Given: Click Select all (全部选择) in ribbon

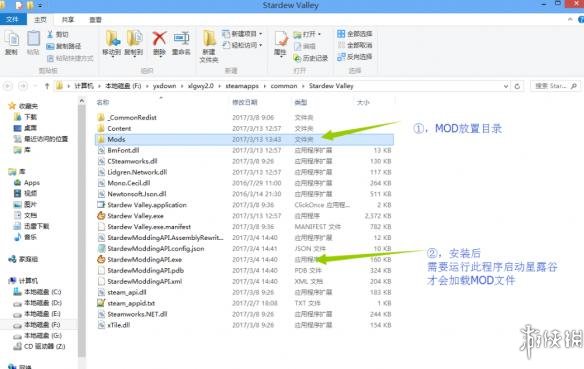Looking at the screenshot, I should [355, 34].
